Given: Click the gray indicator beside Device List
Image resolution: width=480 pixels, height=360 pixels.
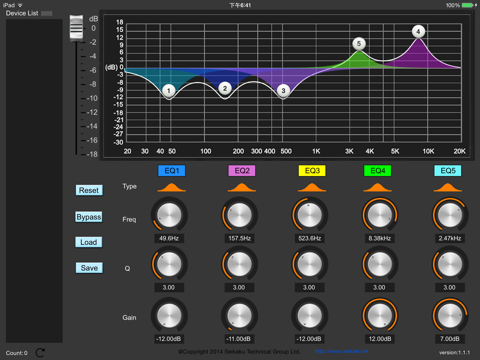Looking at the screenshot, I should pyautogui.click(x=47, y=13).
